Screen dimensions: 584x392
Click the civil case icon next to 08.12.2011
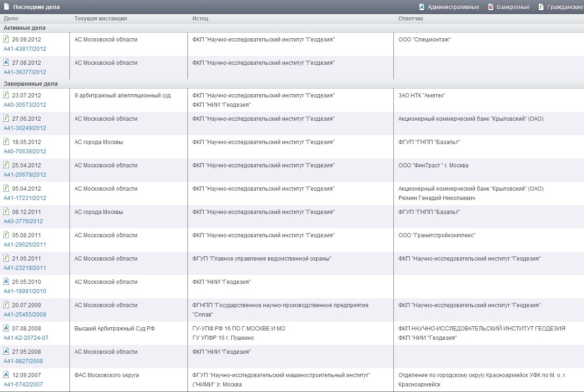click(x=6, y=212)
